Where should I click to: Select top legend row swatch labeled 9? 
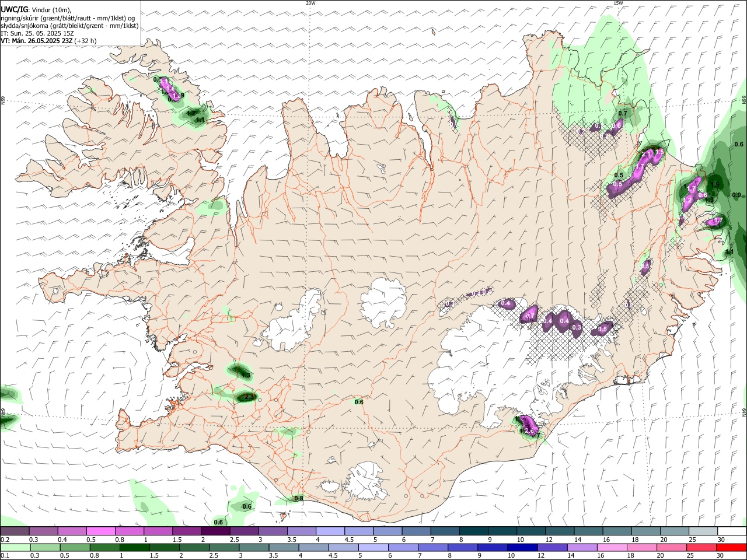[x=502, y=531]
